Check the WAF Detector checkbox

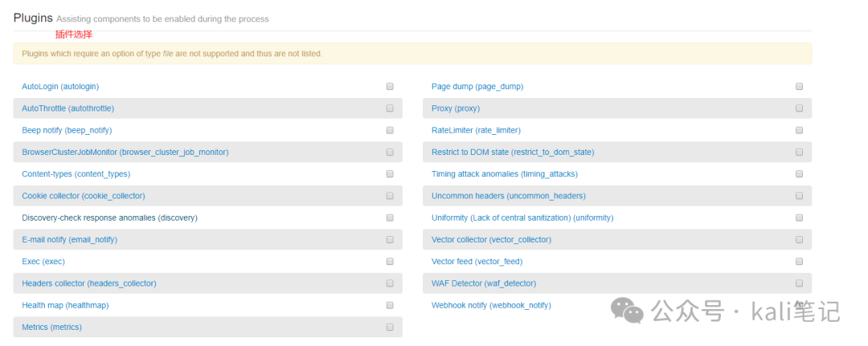[x=799, y=283]
